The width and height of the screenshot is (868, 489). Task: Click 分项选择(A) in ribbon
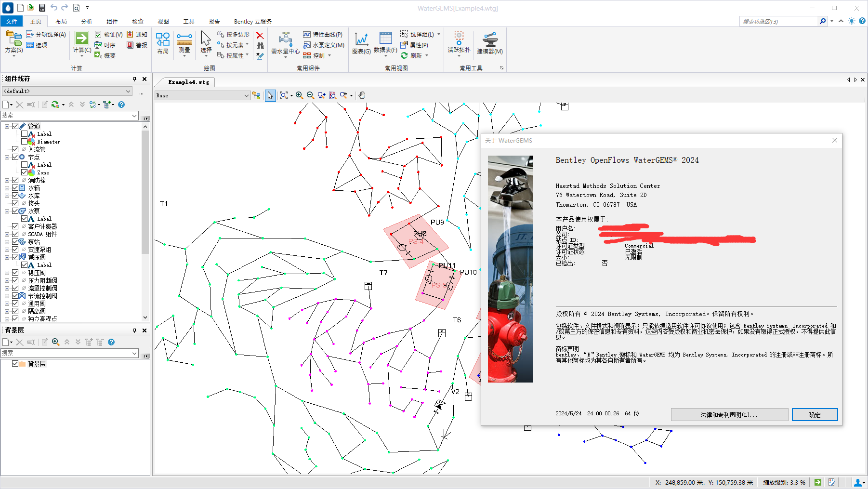pos(46,35)
